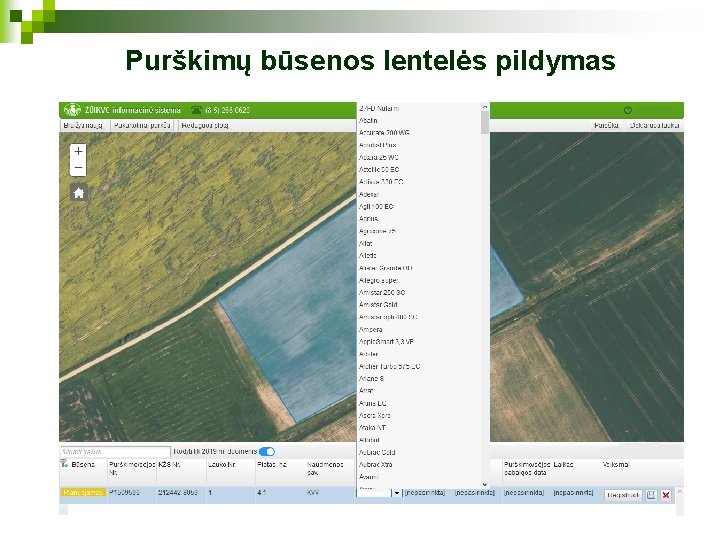
Task: Select 'Aubrac Xtra' from the list
Action: [376, 464]
